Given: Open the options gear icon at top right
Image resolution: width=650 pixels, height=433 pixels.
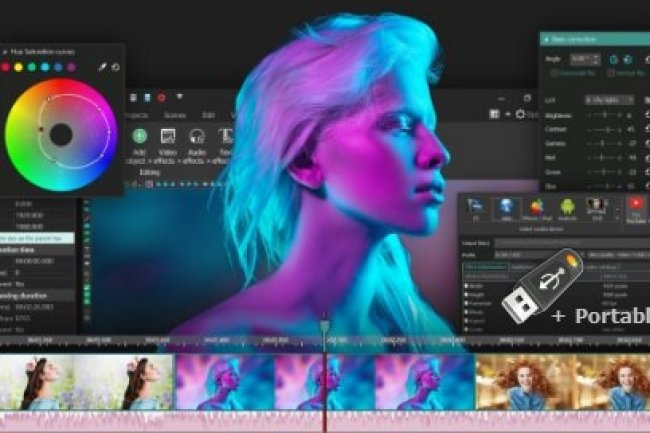Looking at the screenshot, I should pyautogui.click(x=520, y=114).
